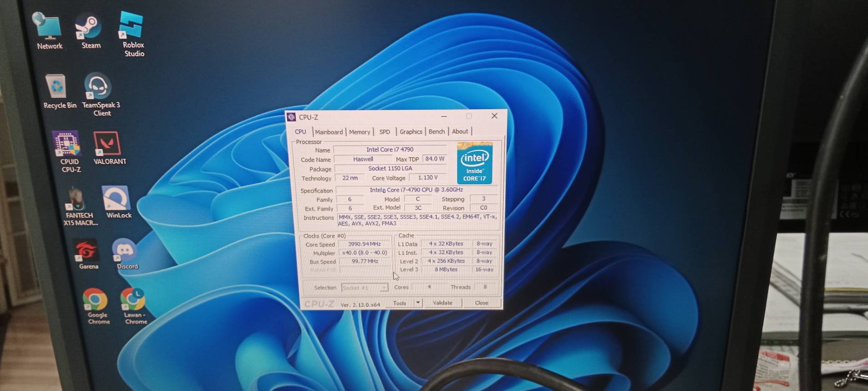This screenshot has width=868, height=391.
Task: Open Roblox Studio desktop shortcut
Action: click(132, 34)
